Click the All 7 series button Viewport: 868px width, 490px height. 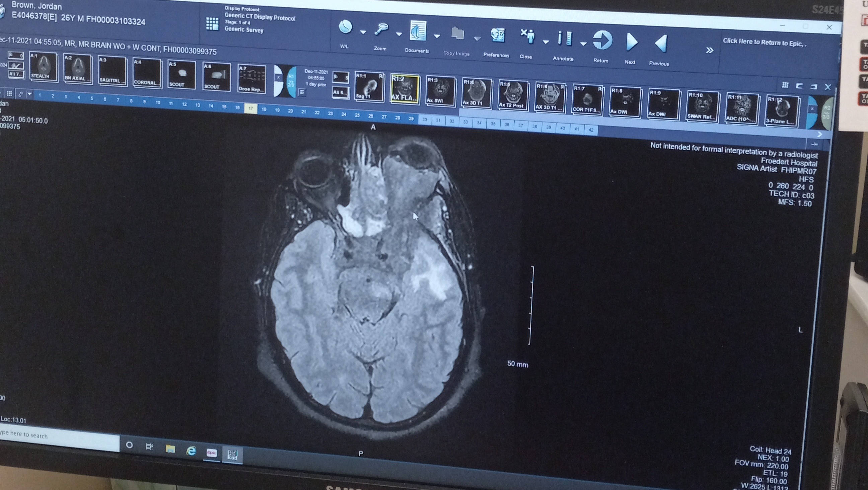[16, 74]
